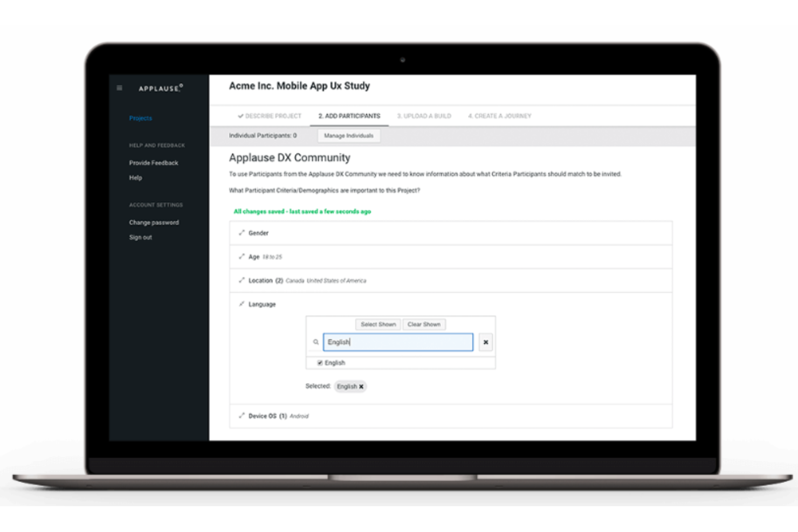This screenshot has width=798, height=532.
Task: Select the Add Participants tab
Action: click(x=349, y=116)
